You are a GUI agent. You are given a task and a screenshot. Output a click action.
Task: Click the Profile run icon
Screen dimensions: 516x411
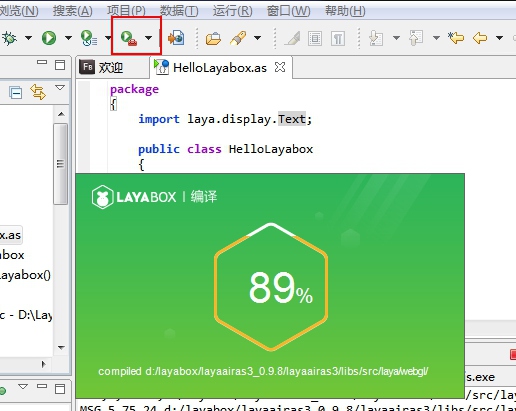(89, 38)
